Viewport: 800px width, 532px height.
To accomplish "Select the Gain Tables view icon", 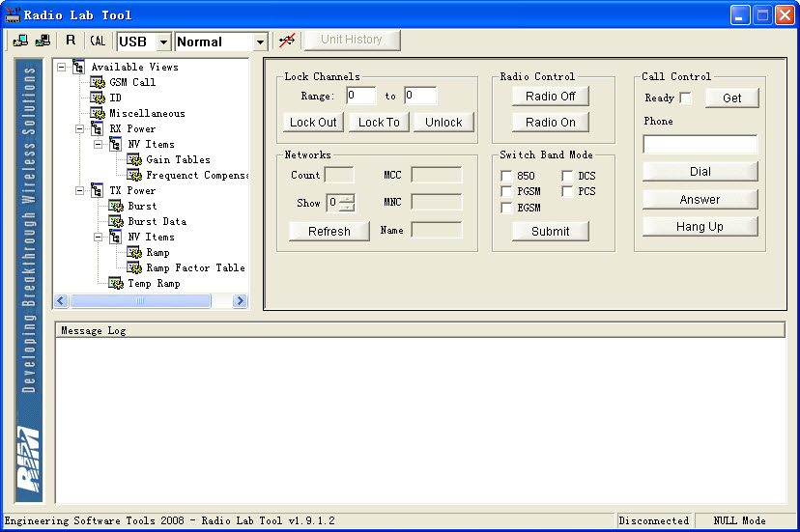I will [134, 159].
